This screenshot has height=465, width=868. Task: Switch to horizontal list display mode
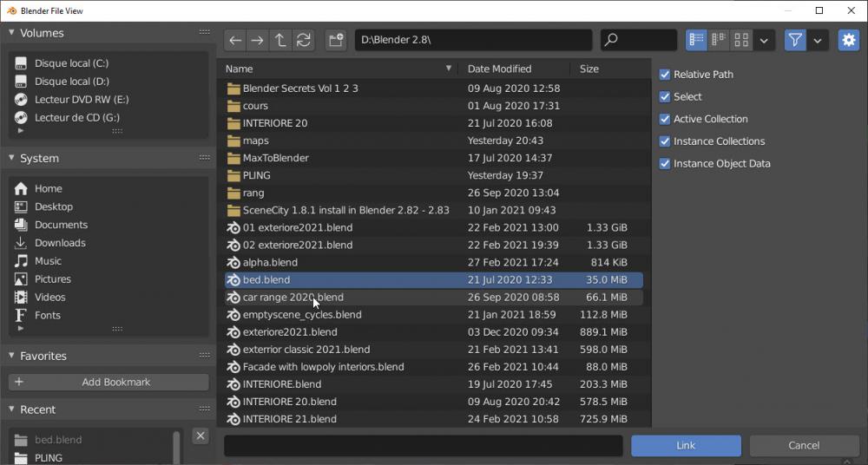click(x=719, y=41)
